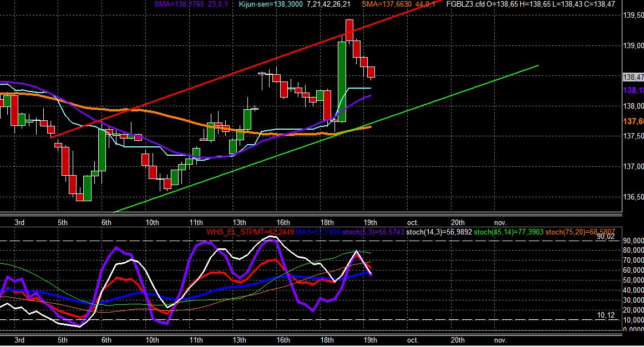This screenshot has width=644, height=347.
Task: Click the 136,50 price axis label
Action: tap(633, 197)
